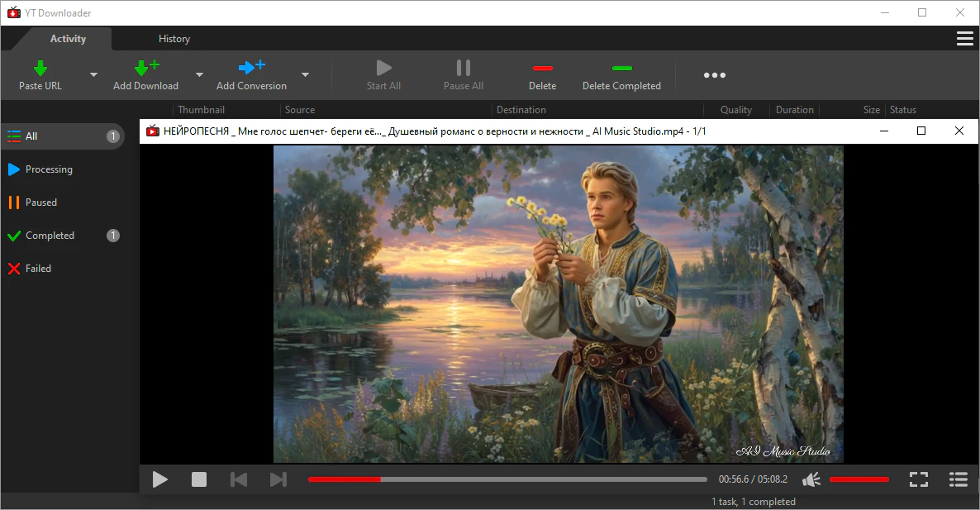
Task: Toggle fullscreen in the video player
Action: coord(918,479)
